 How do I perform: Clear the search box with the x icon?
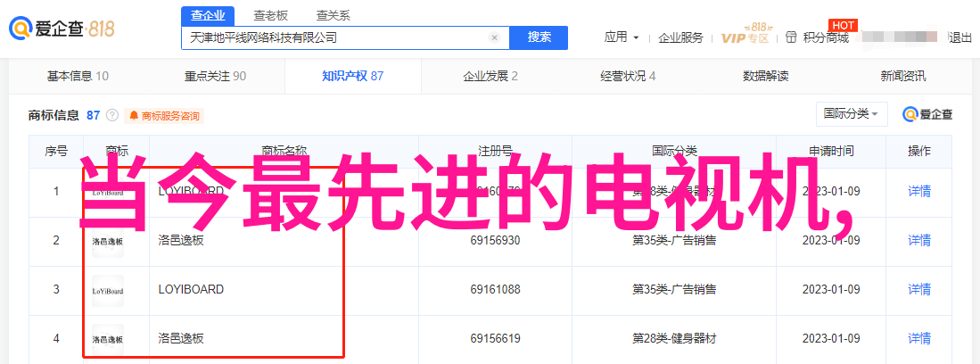click(x=494, y=37)
